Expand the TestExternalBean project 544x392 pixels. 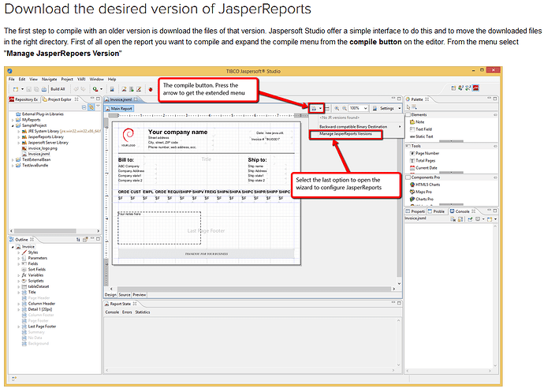click(x=13, y=159)
